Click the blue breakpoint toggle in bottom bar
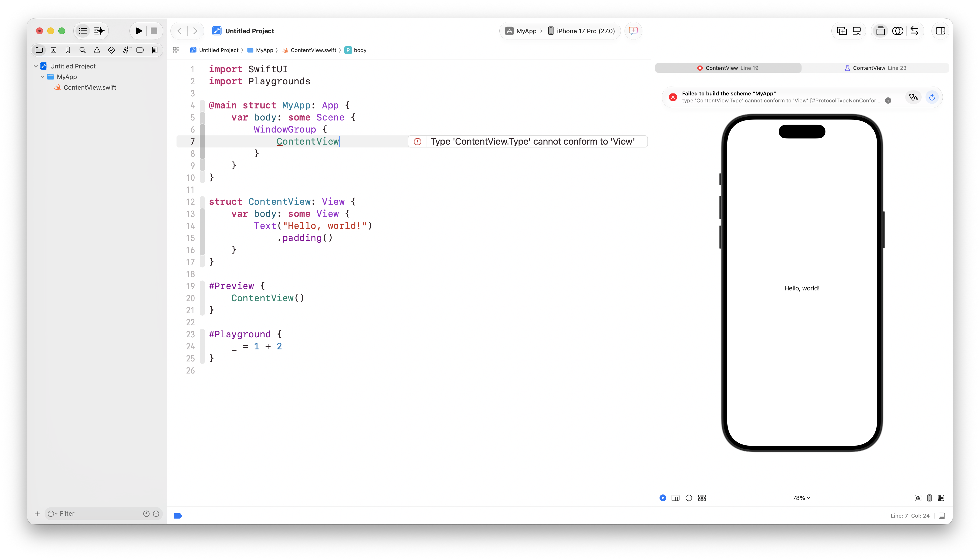This screenshot has height=560, width=980. [x=178, y=516]
